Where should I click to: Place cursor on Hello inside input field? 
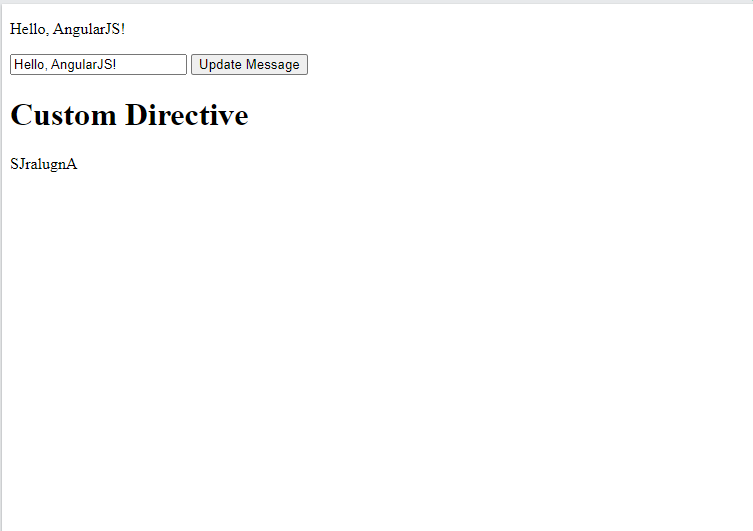click(28, 65)
